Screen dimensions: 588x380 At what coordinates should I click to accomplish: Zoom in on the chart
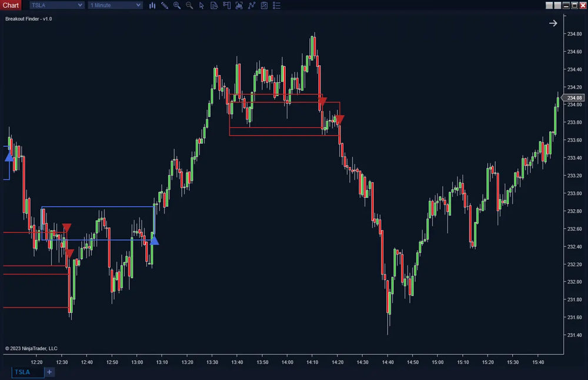(x=177, y=5)
